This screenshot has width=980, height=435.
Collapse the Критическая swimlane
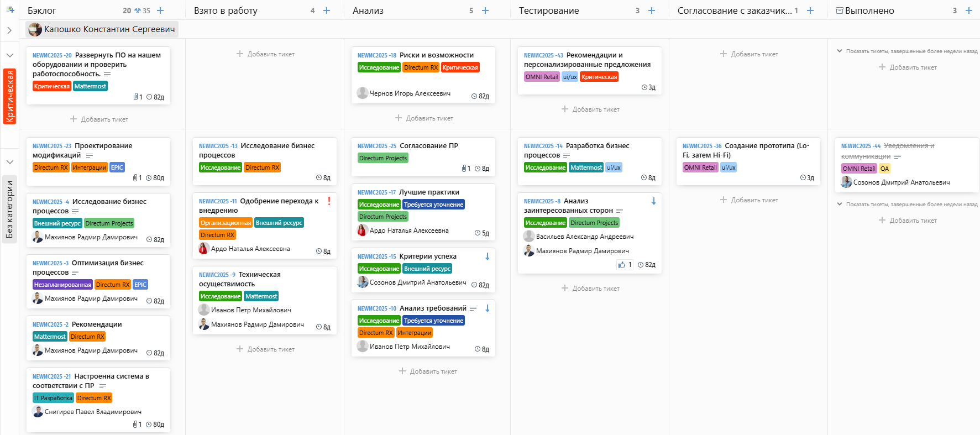click(9, 55)
